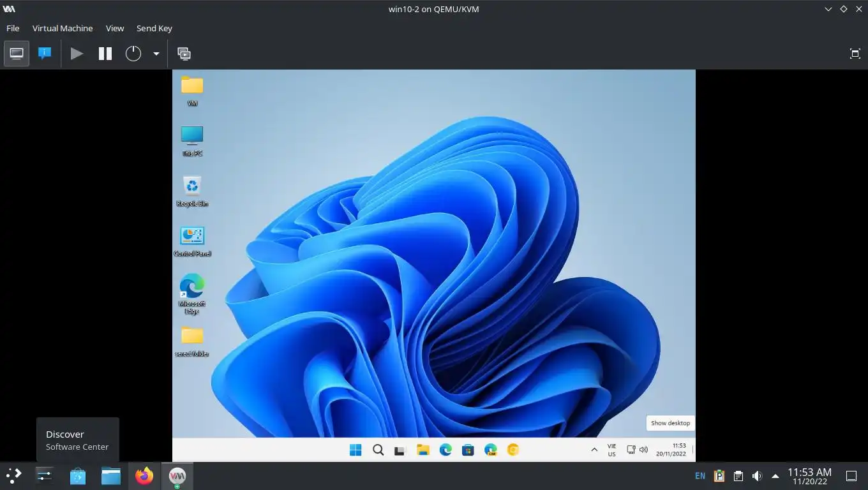
Task: Click host peek at desktop button
Action: point(851,476)
